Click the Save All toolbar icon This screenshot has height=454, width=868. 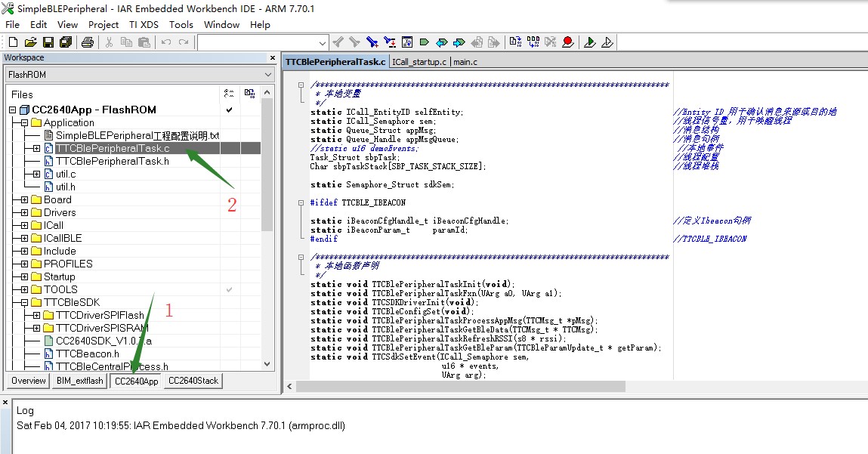pos(65,42)
